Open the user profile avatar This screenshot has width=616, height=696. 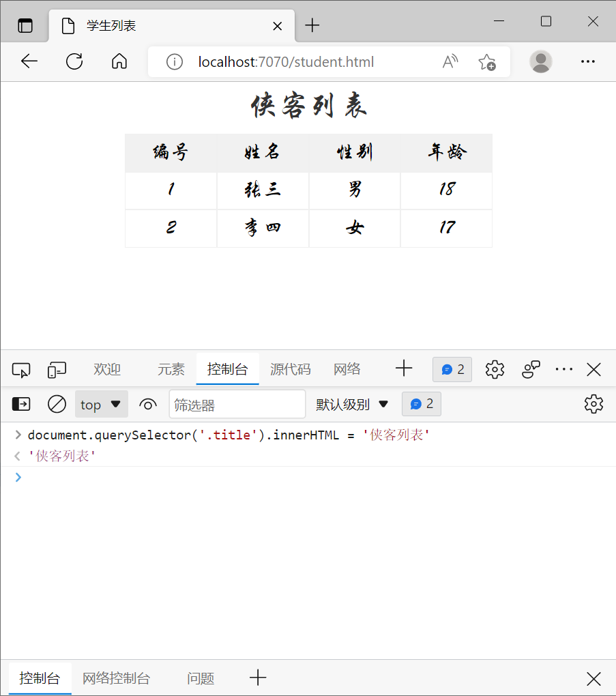(541, 61)
